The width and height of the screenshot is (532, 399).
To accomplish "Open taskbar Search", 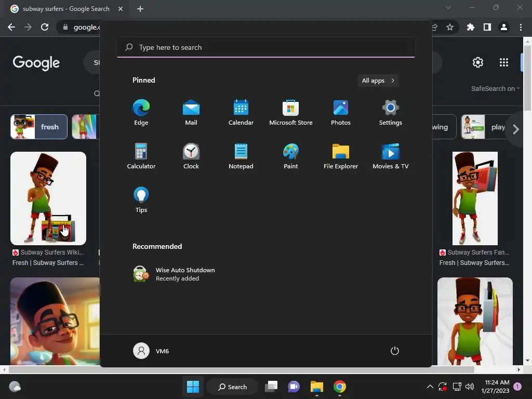I will (232, 387).
